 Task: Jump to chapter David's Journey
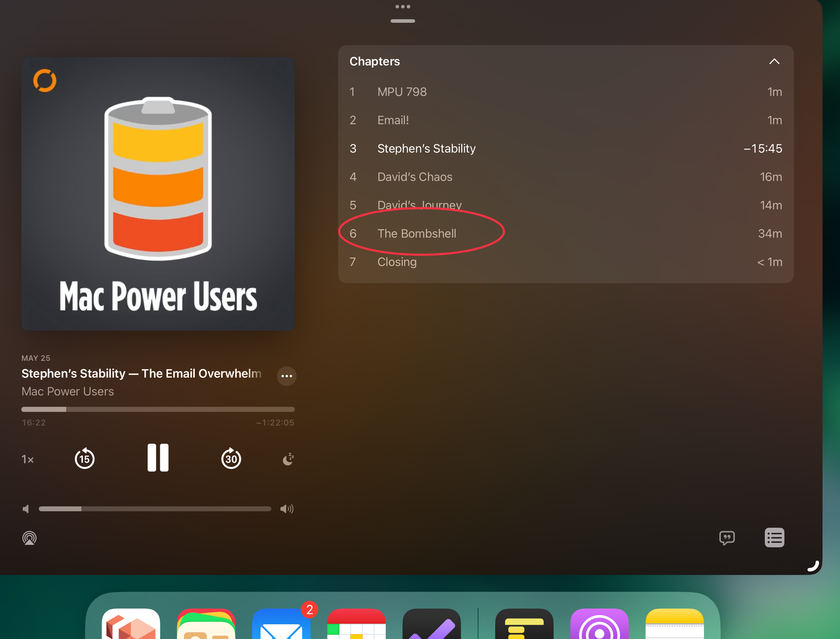(565, 205)
